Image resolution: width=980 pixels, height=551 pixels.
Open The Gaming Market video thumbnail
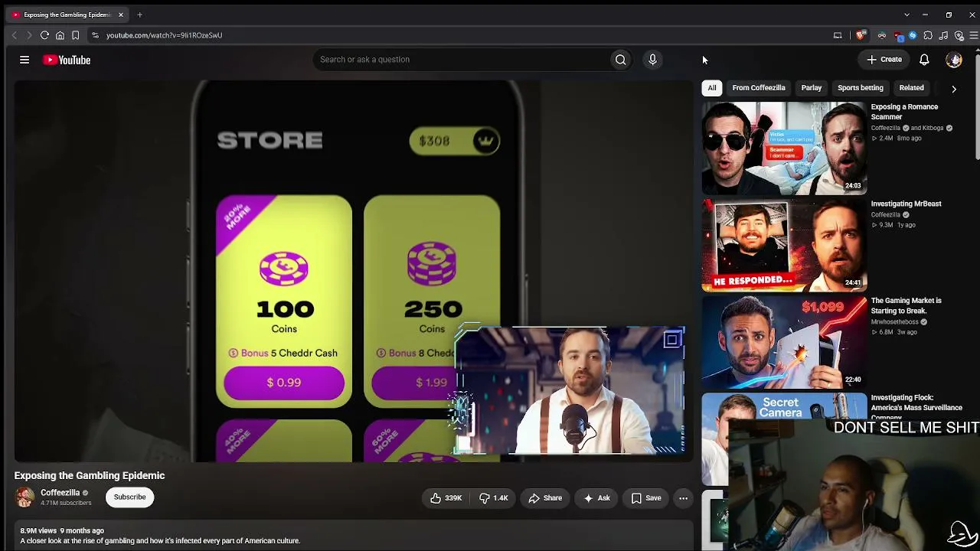point(785,342)
